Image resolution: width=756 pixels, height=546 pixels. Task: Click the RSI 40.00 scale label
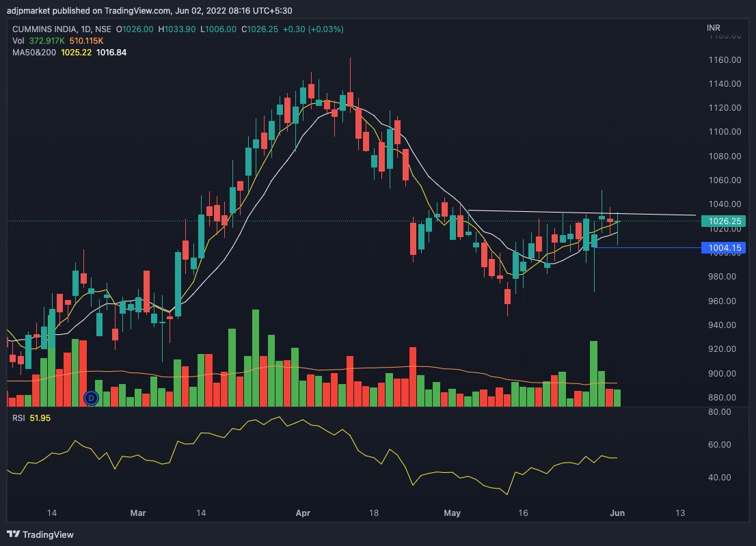(719, 477)
